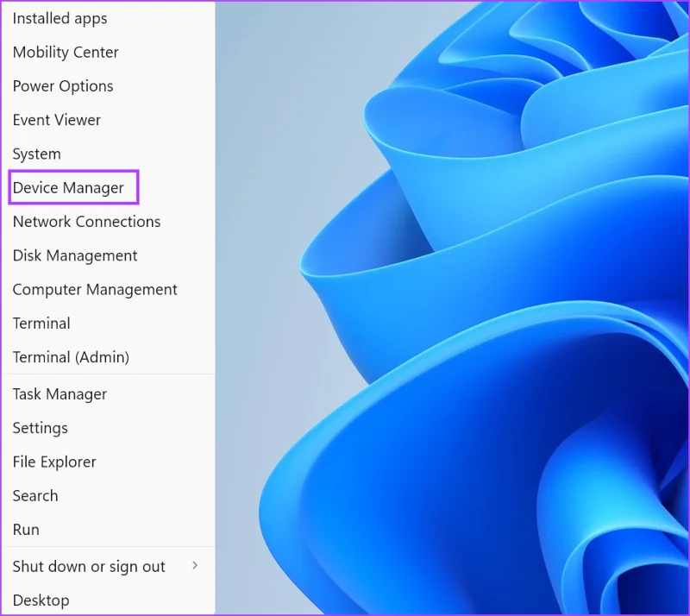Open Task Manager
This screenshot has width=690, height=616.
coord(60,394)
